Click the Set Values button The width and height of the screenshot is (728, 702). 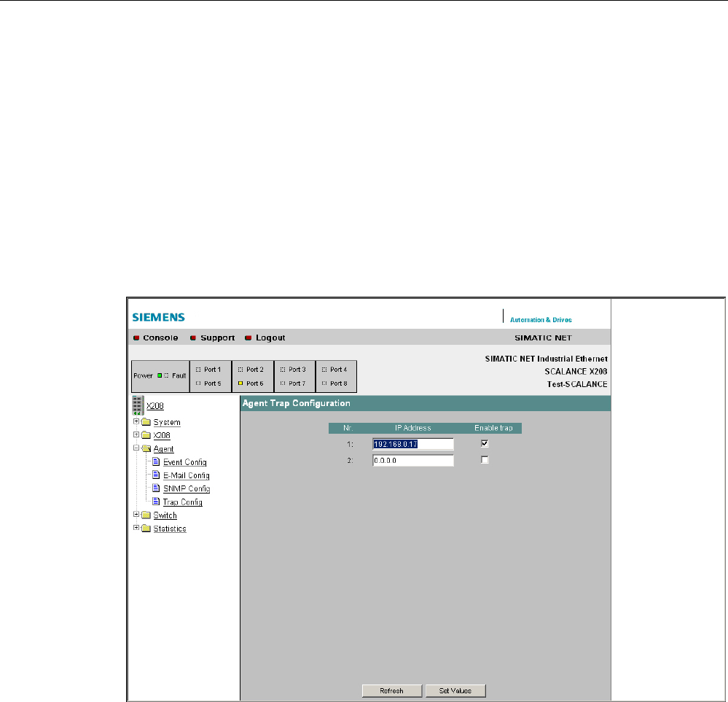pyautogui.click(x=455, y=691)
